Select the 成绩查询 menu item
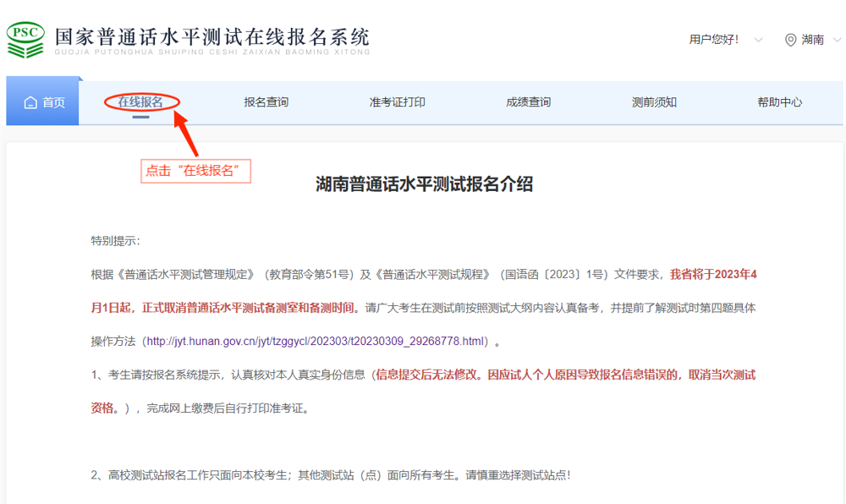Viewport: 846px width, 504px height. coord(528,101)
